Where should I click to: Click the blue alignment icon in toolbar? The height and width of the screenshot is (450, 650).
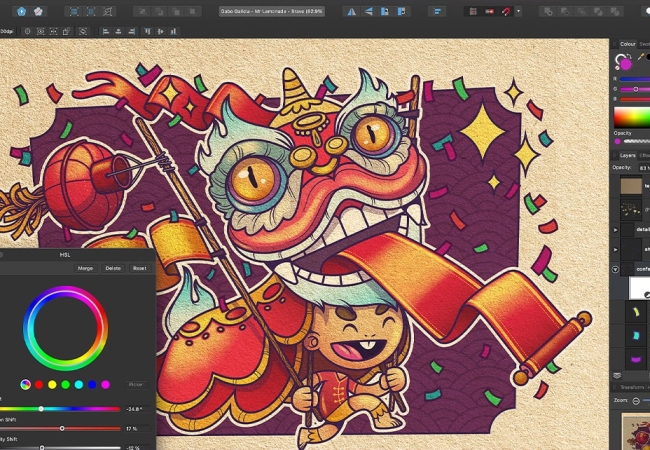[437, 11]
